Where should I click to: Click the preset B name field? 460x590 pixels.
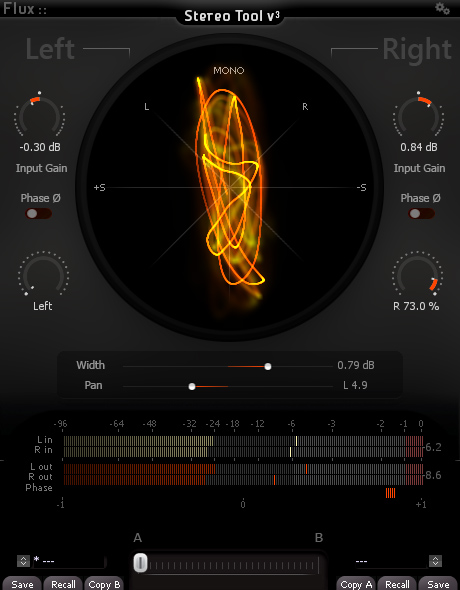(390, 561)
